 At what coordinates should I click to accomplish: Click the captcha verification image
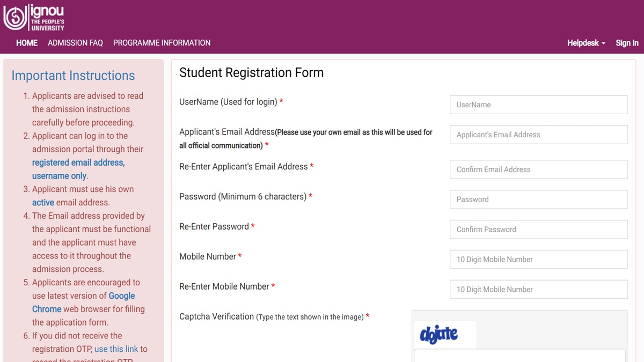click(445, 335)
